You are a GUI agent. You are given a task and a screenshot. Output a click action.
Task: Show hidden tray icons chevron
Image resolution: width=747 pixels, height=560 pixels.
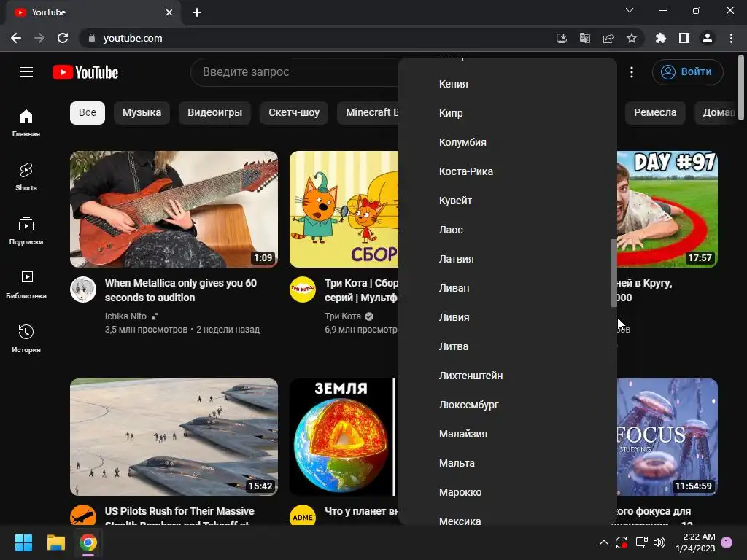[x=603, y=542]
